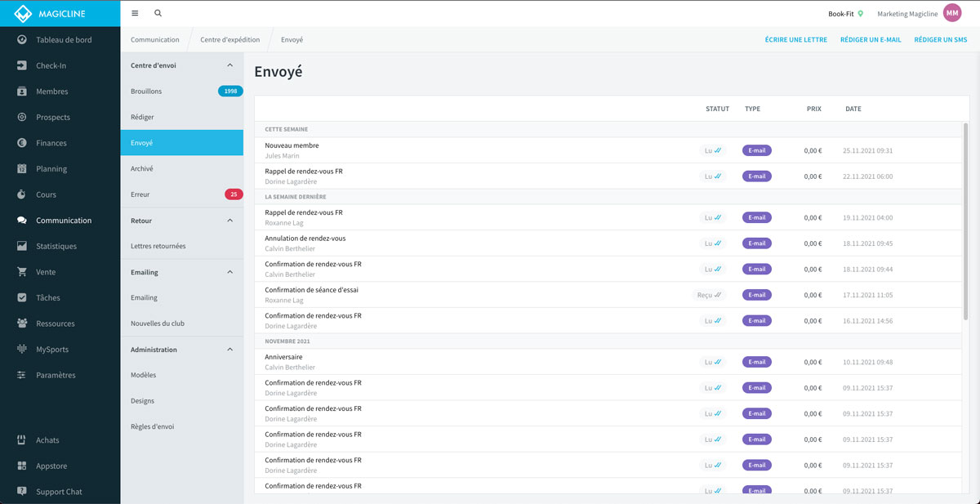The height and width of the screenshot is (504, 980).
Task: Open Nouvelles du club
Action: [x=181, y=323]
